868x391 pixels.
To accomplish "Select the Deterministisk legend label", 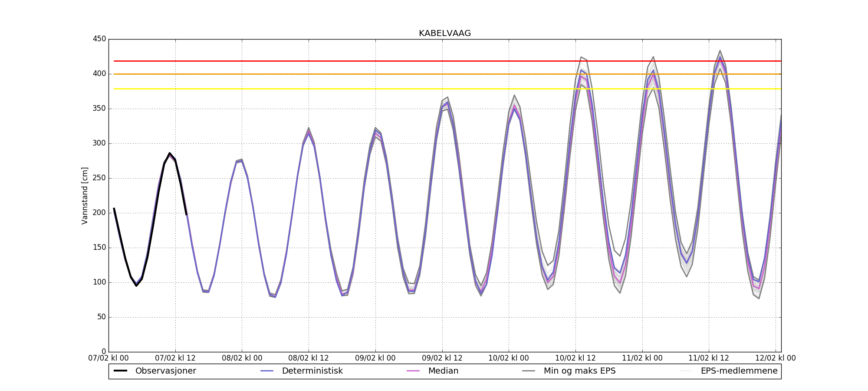I will tap(312, 371).
